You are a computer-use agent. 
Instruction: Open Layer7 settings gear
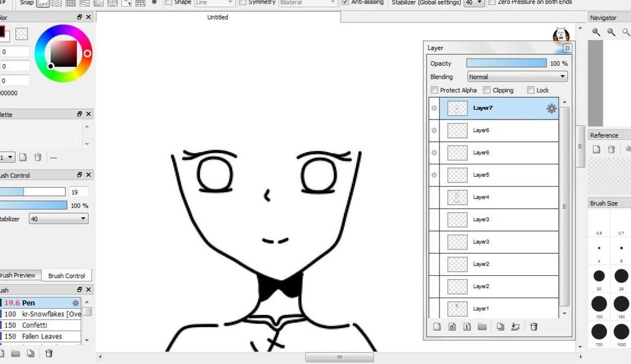(552, 108)
